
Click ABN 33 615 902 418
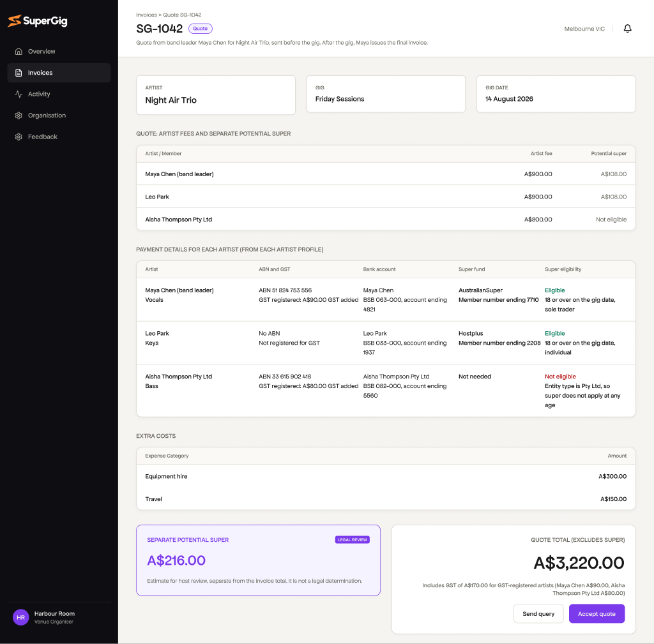285,377
